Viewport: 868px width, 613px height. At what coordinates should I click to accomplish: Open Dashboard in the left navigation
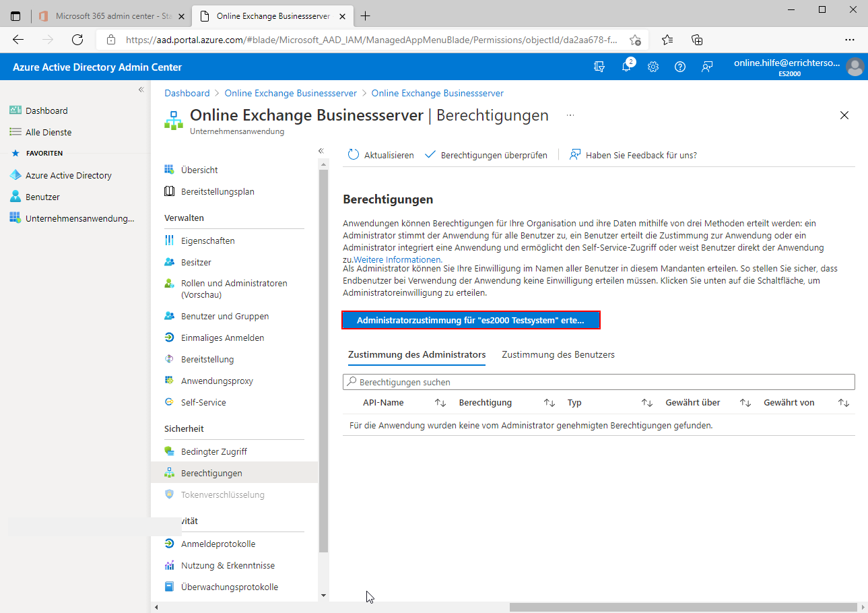[x=46, y=110]
